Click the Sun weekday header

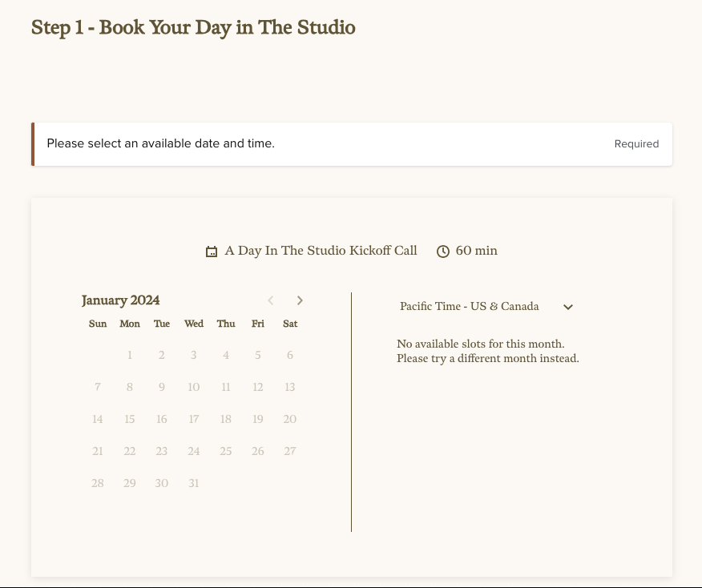pyautogui.click(x=98, y=324)
